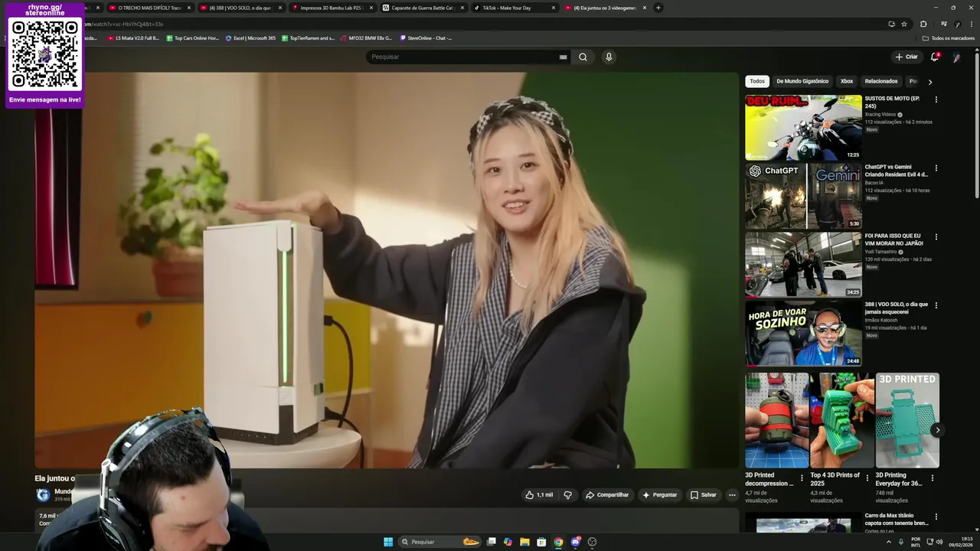Open options for FOI PARA ISSO QUE EU VIM video

pos(936,236)
